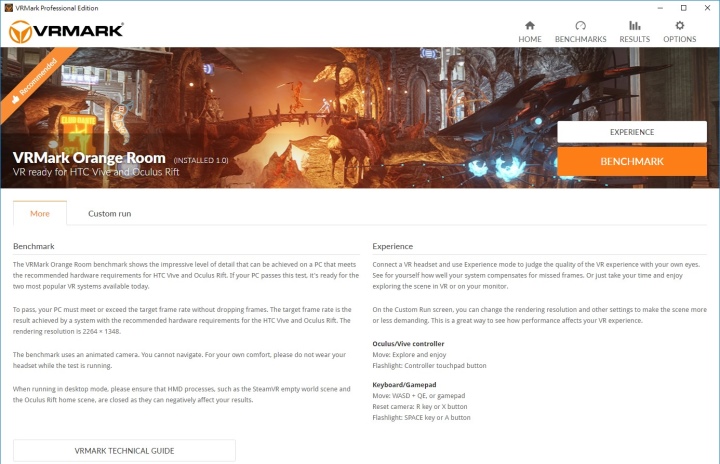This screenshot has height=464, width=720.
Task: Click the Oculus/Vive controller heading
Action: 409,344
